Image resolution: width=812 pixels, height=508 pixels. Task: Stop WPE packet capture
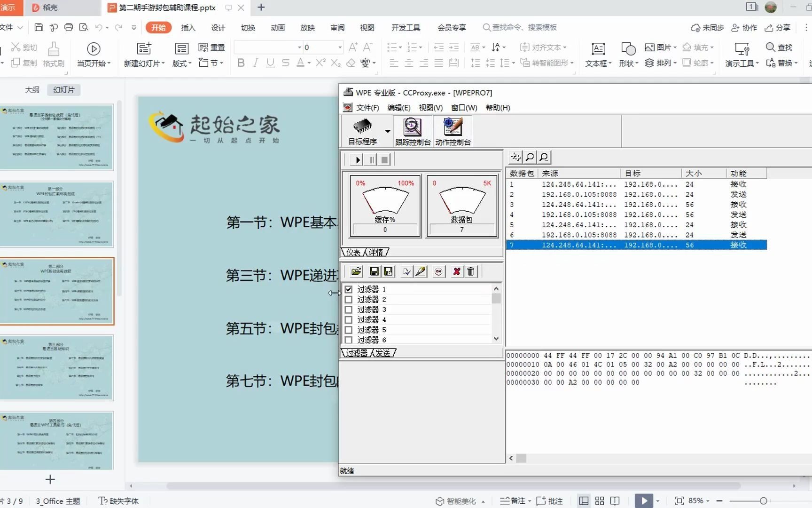pos(385,160)
